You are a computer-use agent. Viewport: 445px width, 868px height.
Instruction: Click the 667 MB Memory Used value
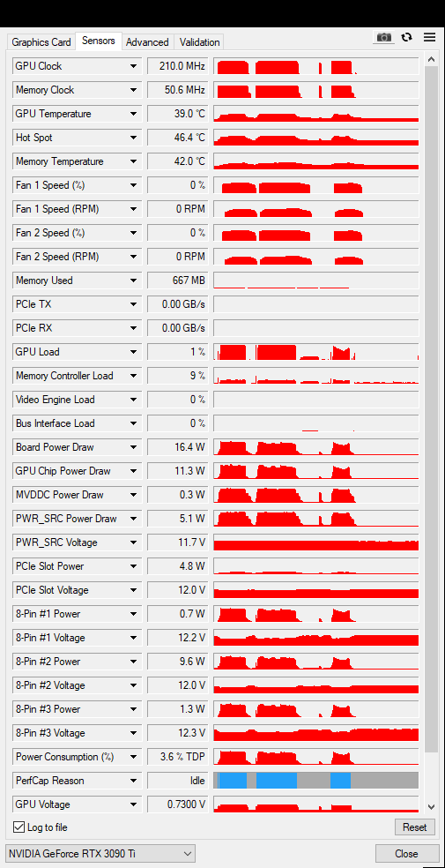(177, 281)
